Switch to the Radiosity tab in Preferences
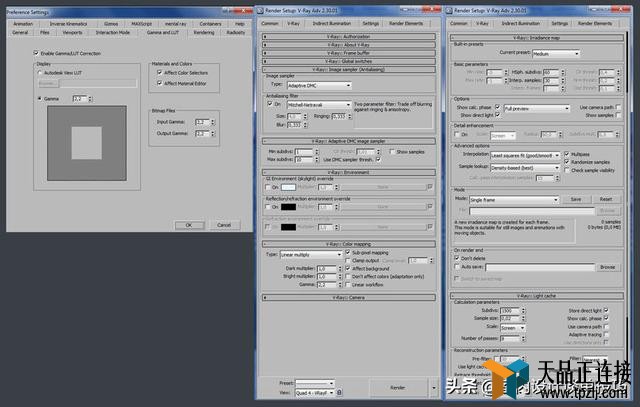Image resolution: width=640 pixels, height=407 pixels. pyautogui.click(x=236, y=32)
